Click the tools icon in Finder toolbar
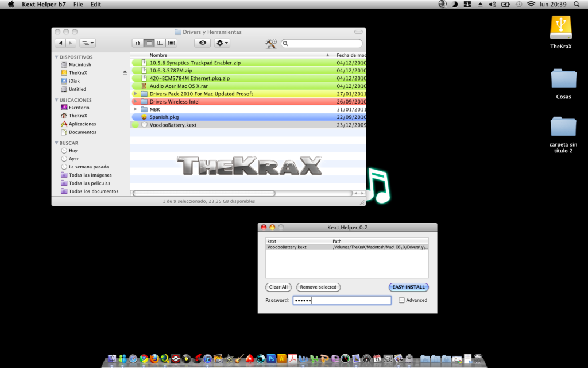The image size is (588, 368). (271, 44)
